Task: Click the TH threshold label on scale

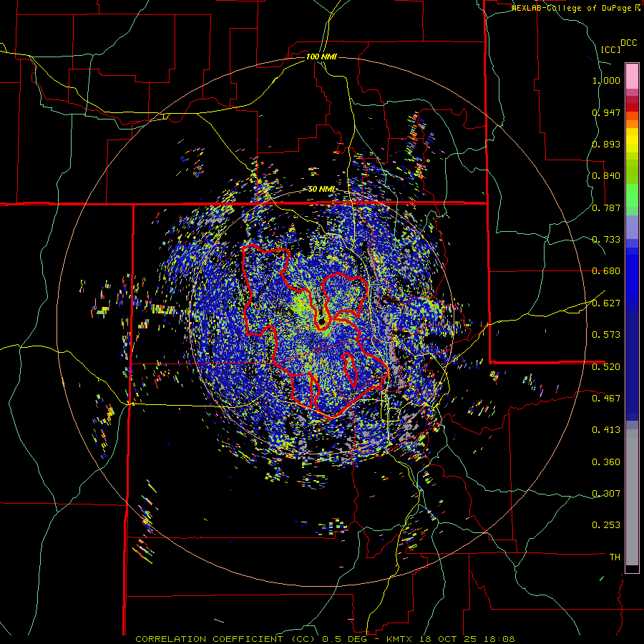Action: (615, 557)
